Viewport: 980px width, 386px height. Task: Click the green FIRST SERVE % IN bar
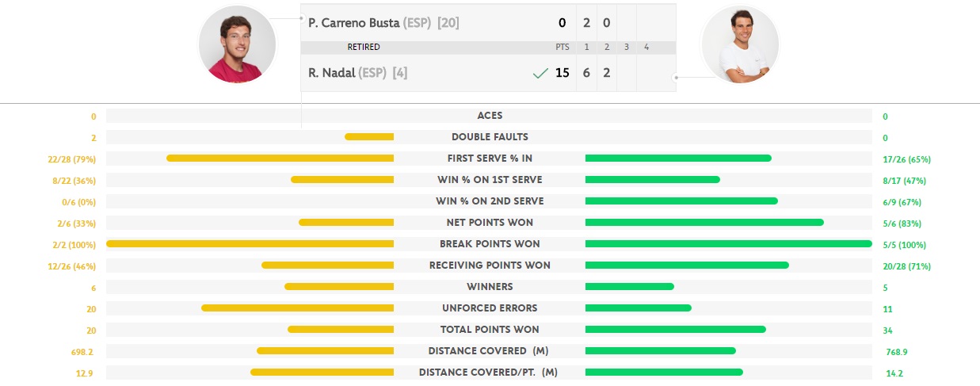pyautogui.click(x=678, y=159)
